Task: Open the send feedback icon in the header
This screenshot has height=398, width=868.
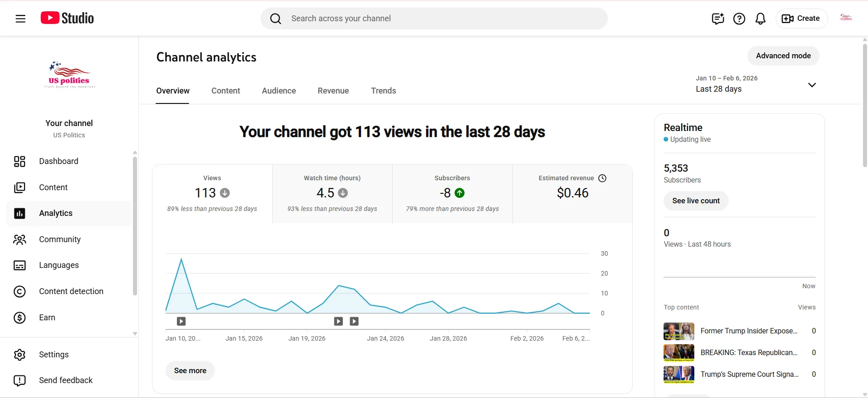Action: coord(718,19)
